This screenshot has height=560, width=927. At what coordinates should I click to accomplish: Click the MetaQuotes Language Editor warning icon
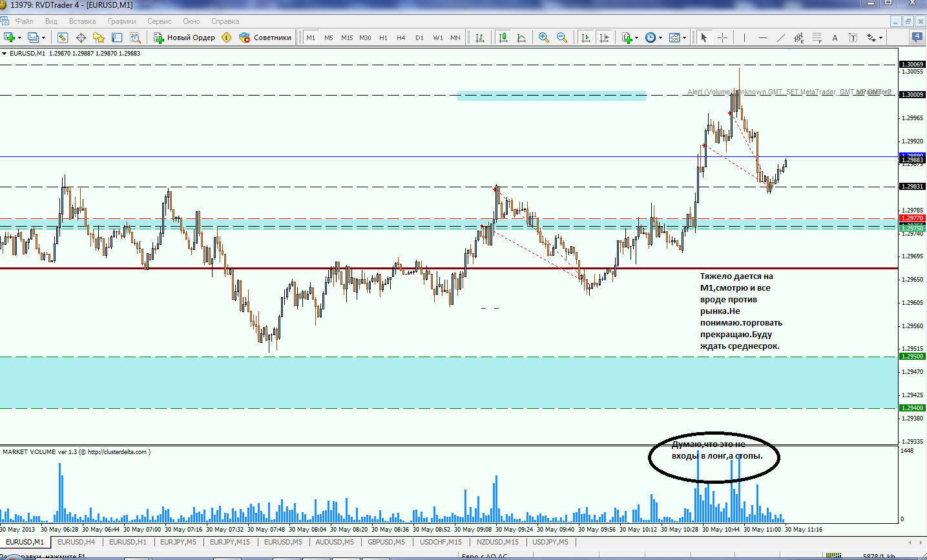click(x=226, y=37)
